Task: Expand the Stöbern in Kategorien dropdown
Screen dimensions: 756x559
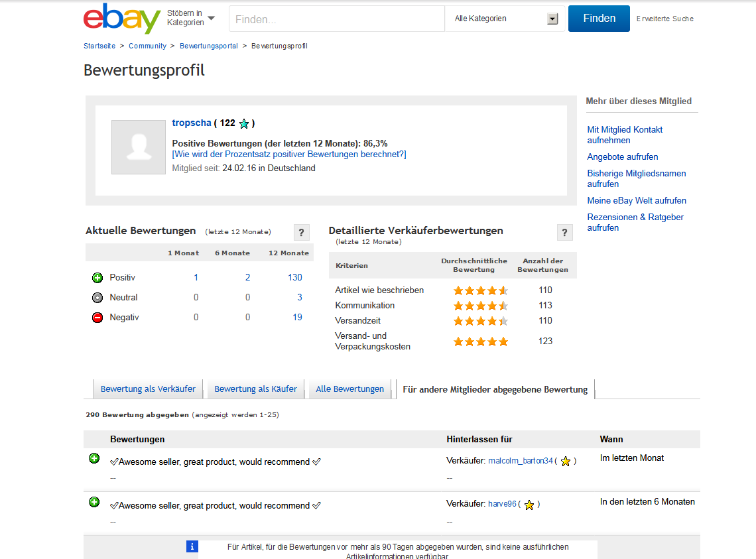Action: pos(190,18)
